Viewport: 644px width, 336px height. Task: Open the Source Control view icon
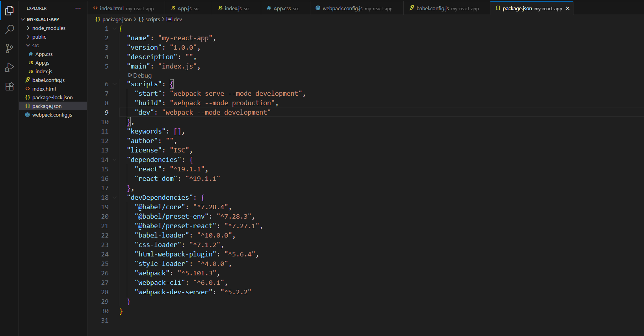9,48
